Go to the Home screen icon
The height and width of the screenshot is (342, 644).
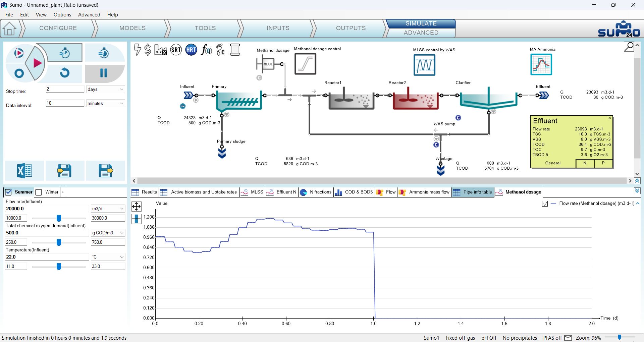[9, 29]
